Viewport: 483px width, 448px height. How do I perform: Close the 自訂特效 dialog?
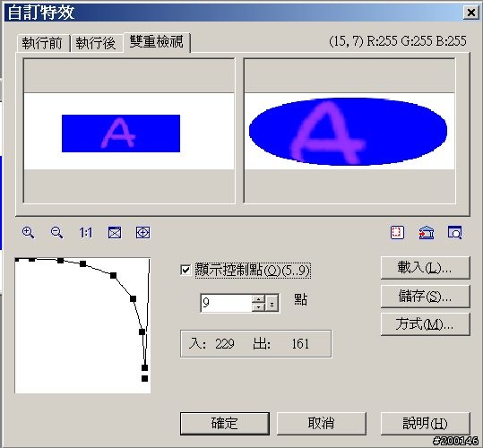click(471, 13)
